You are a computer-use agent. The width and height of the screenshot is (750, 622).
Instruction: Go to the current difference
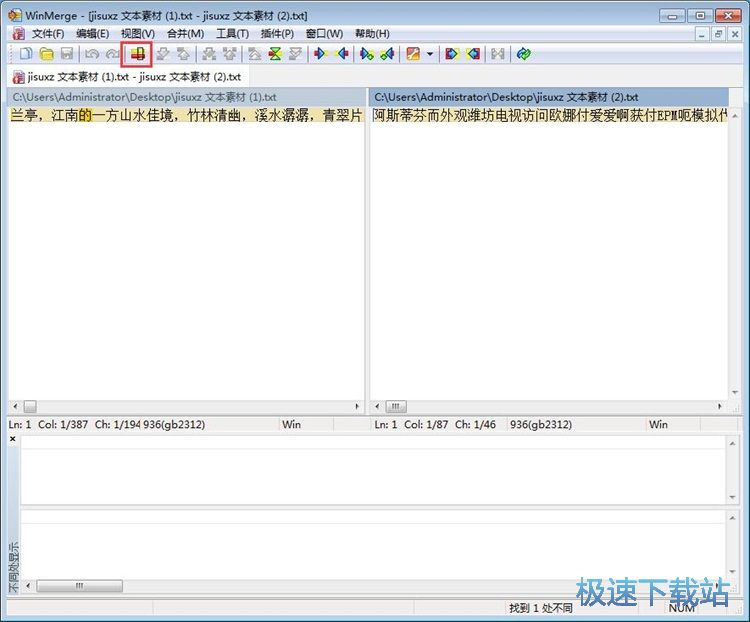[275, 54]
